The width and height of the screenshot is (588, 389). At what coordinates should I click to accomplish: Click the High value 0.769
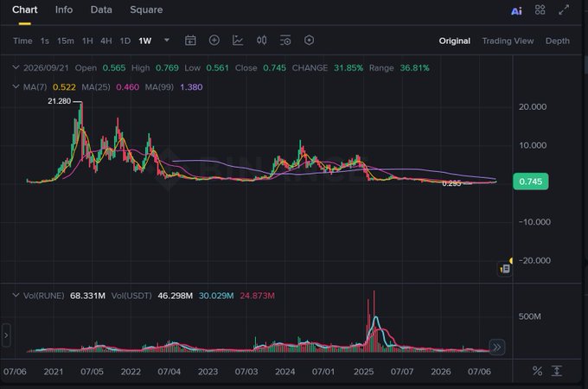point(167,67)
